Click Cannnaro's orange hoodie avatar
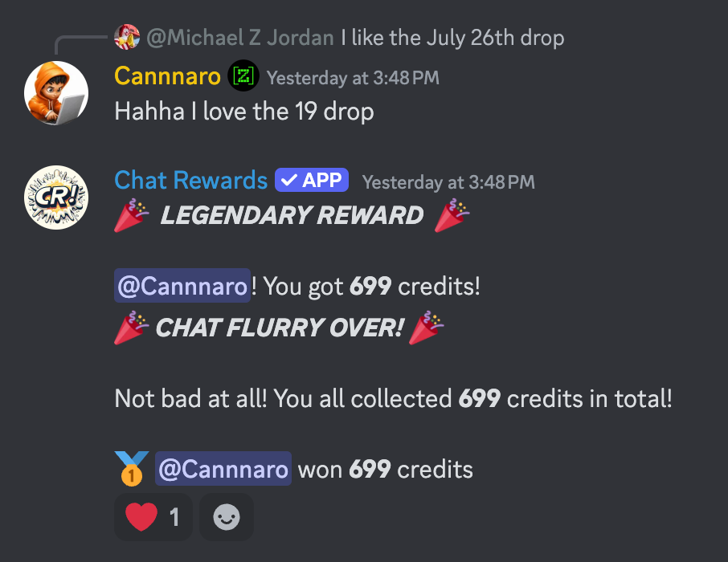 click(x=56, y=93)
